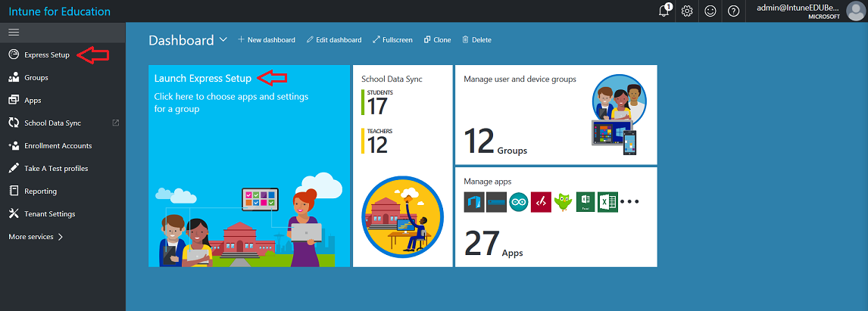Open Groups in the sidebar
Viewport: 868px width, 311px height.
click(36, 77)
